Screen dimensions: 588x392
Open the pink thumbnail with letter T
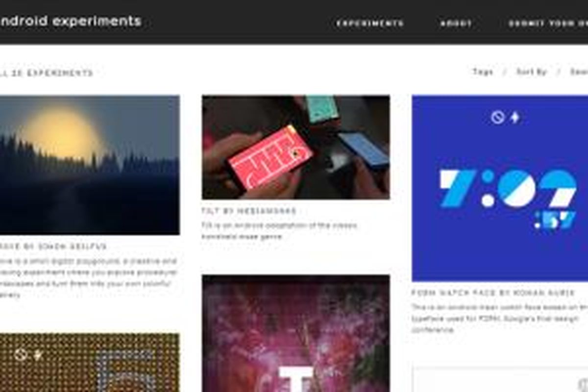click(296, 333)
